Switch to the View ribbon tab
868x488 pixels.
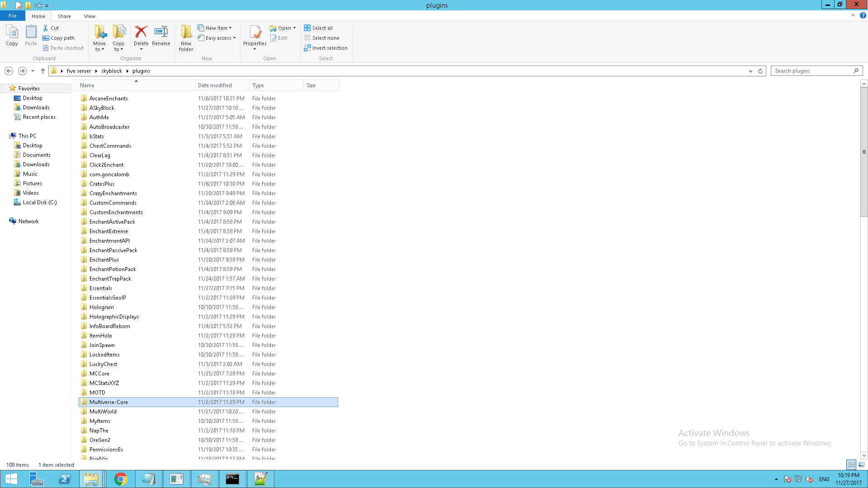coord(90,16)
